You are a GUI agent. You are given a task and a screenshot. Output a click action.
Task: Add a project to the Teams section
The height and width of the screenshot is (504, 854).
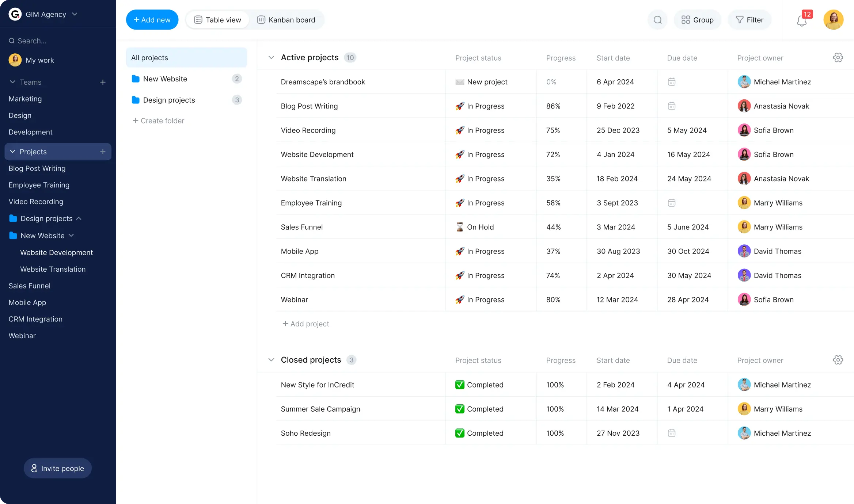(x=103, y=82)
